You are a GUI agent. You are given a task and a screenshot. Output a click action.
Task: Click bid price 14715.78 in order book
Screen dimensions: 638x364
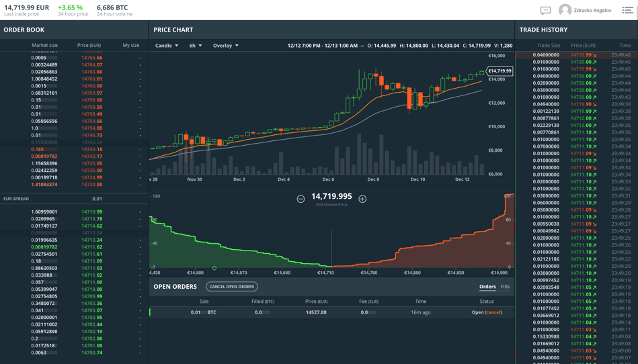(92, 218)
